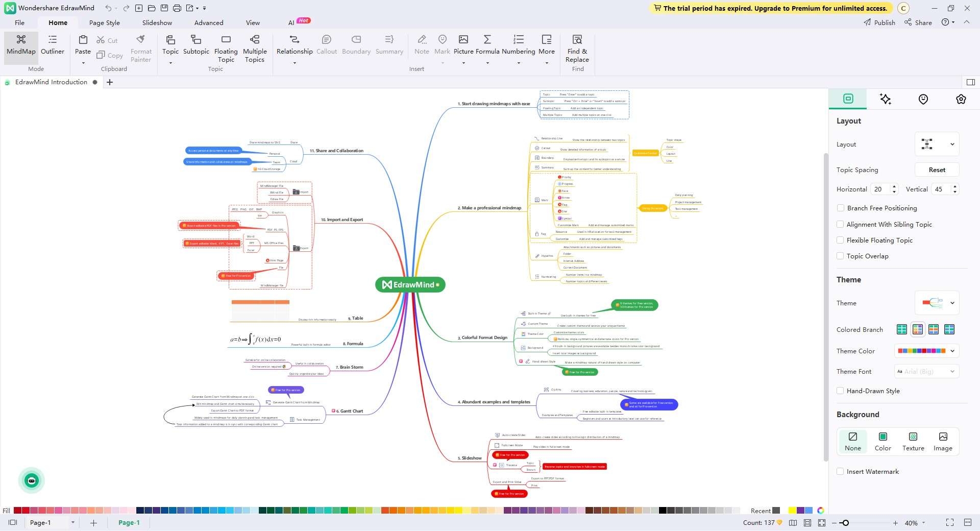980x531 pixels.
Task: Click the Upgrade to Premium banner
Action: click(x=771, y=8)
